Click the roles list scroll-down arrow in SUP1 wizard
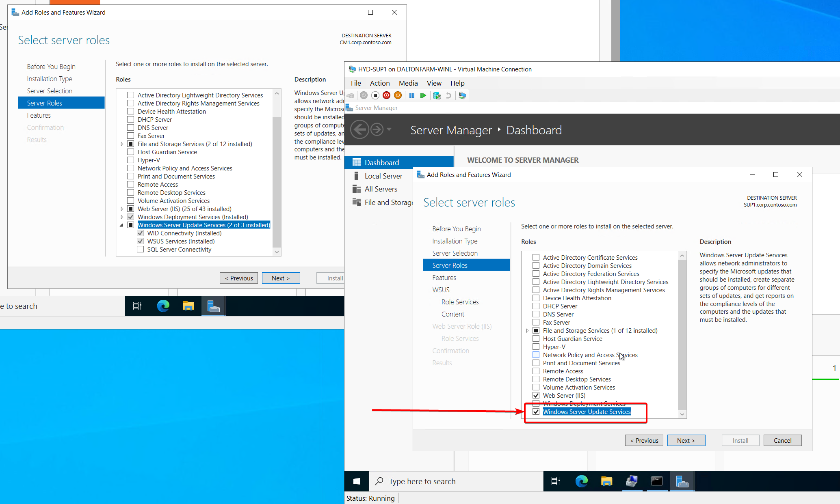Screen dimensions: 840x504 [x=682, y=414]
